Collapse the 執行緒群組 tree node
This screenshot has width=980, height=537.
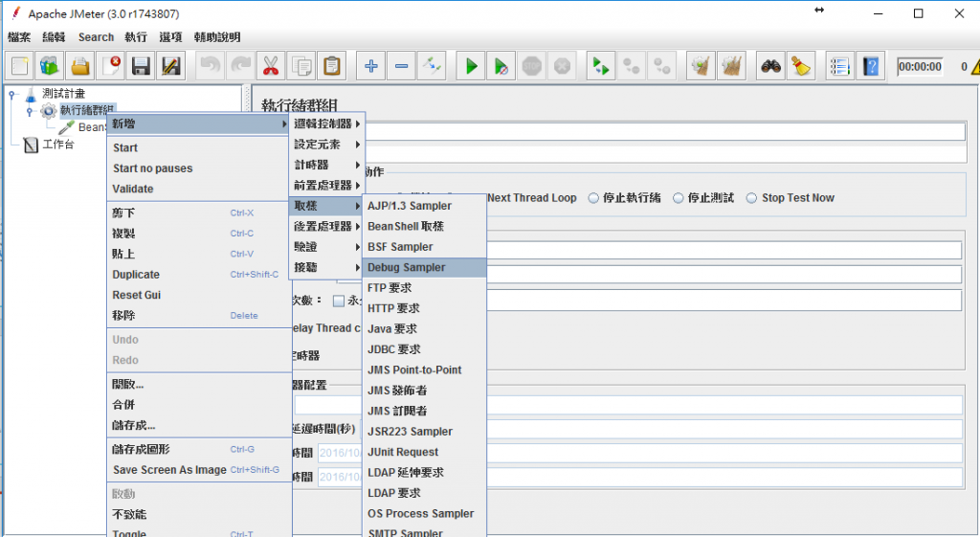pyautogui.click(x=30, y=112)
